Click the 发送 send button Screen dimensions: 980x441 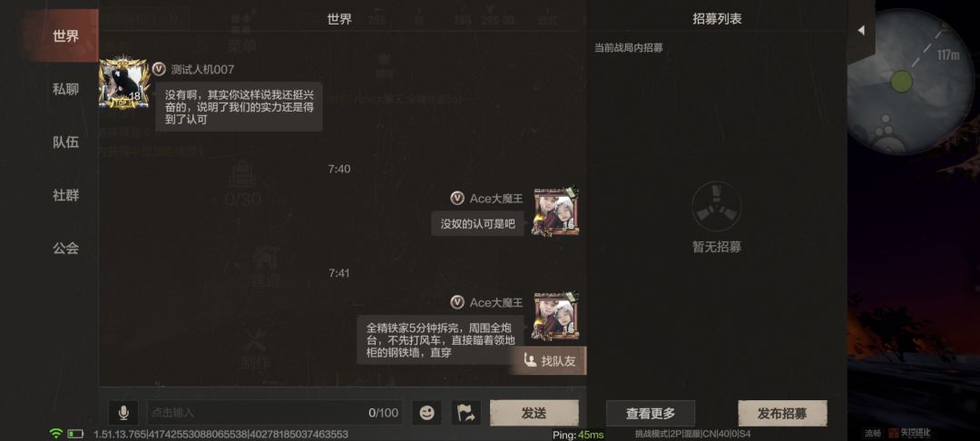(x=534, y=413)
